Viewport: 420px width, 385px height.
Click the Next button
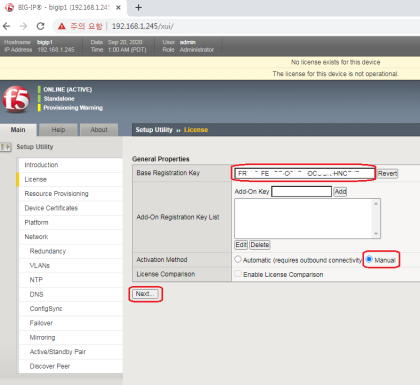point(145,294)
